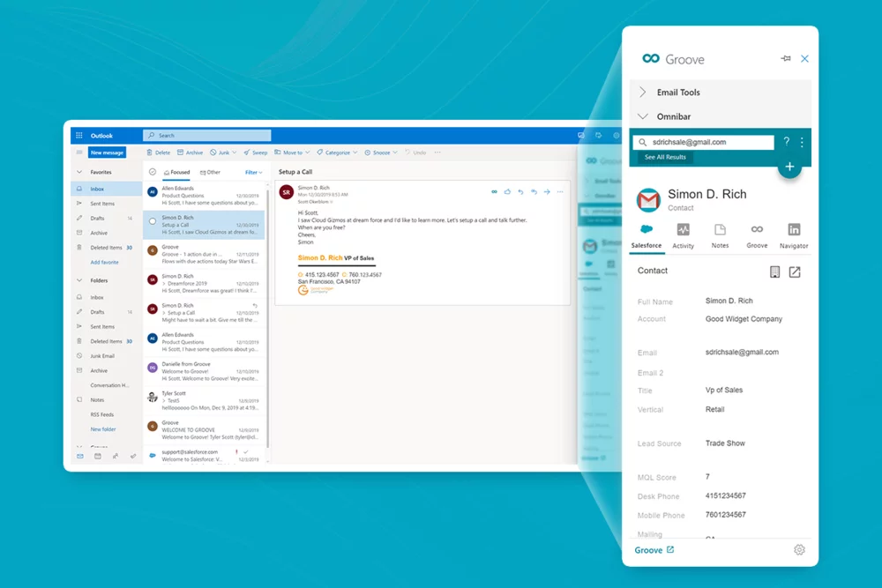Image resolution: width=882 pixels, height=588 pixels.
Task: Click the Contact address book icon
Action: (774, 272)
